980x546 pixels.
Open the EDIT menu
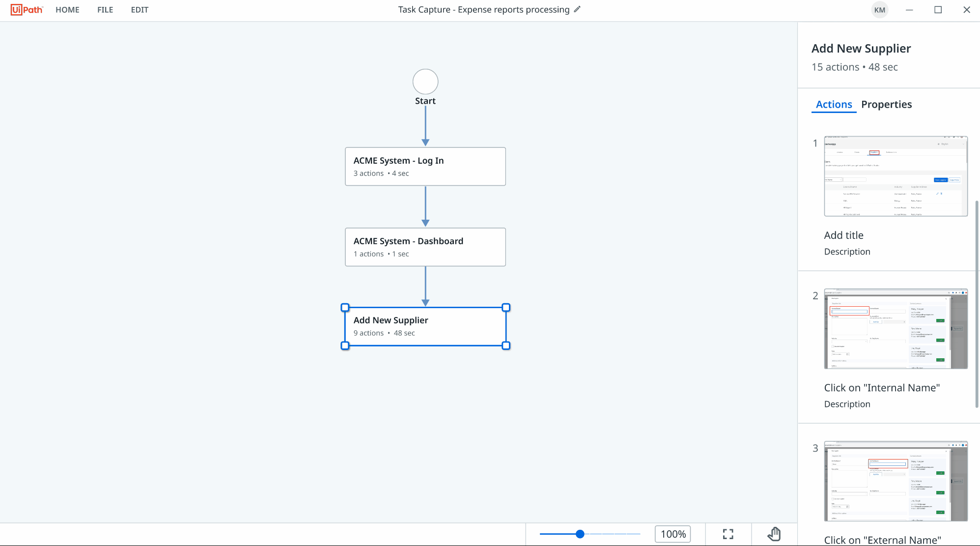click(x=140, y=10)
